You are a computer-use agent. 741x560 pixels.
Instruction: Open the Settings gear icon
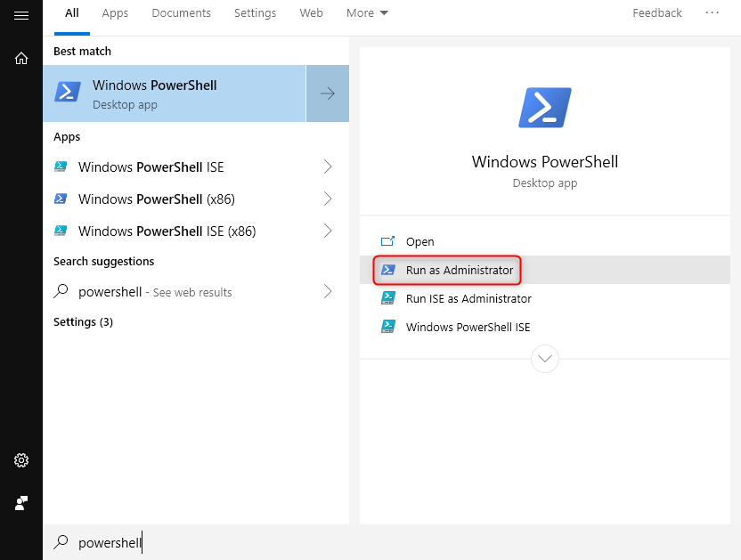click(x=21, y=460)
